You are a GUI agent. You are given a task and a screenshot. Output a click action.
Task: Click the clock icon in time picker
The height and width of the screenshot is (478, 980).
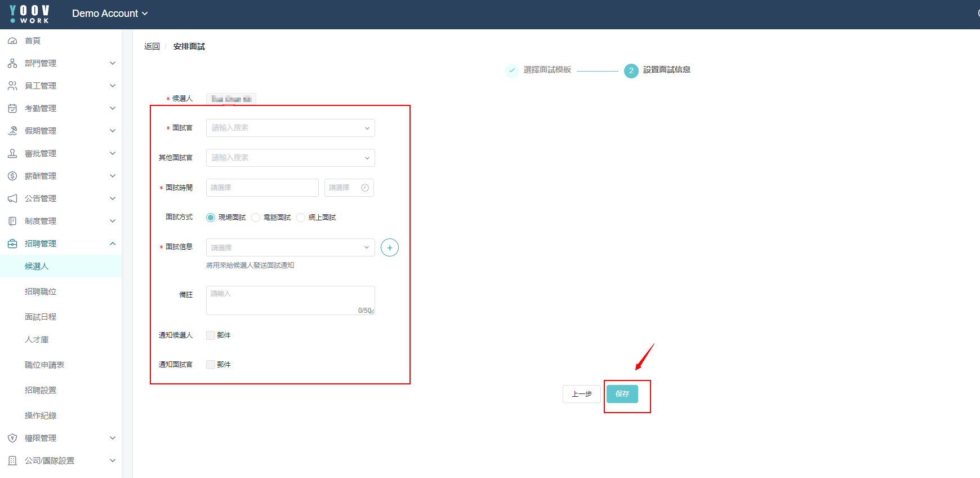click(x=365, y=188)
